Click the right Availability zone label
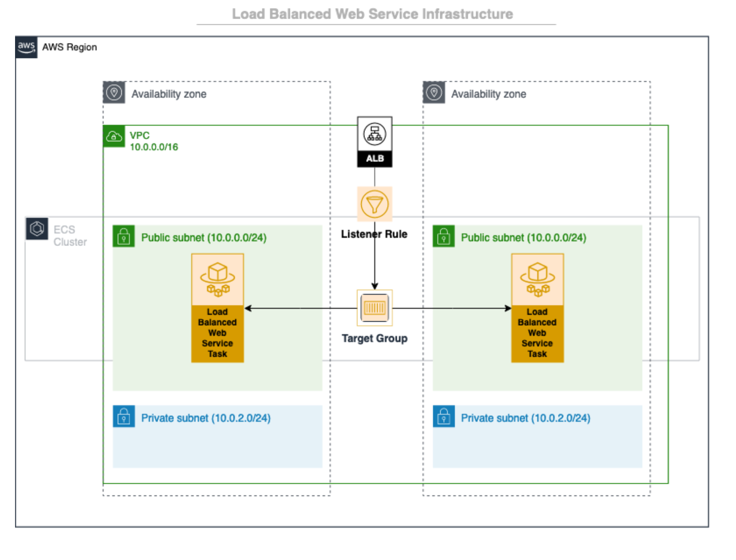This screenshot has height=560, width=736. [488, 94]
